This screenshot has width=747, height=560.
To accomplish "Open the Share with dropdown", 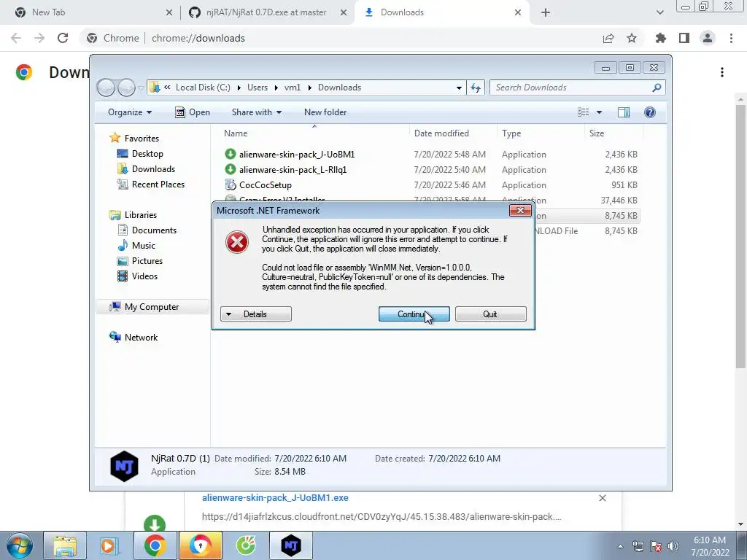I will pyautogui.click(x=256, y=112).
